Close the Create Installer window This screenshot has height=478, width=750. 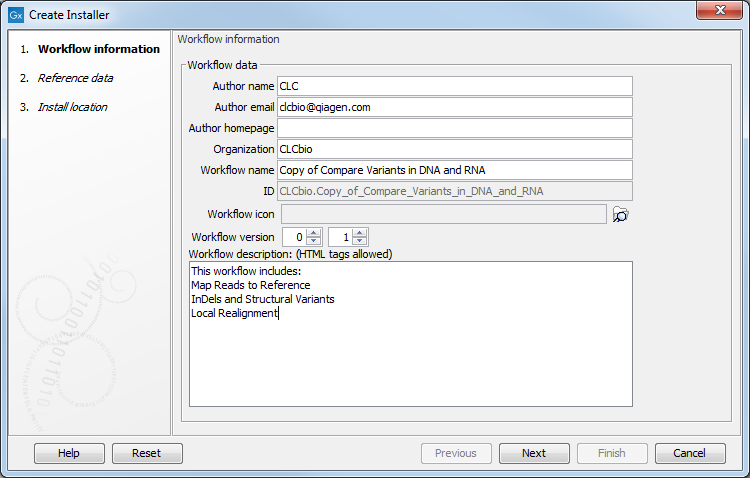[x=719, y=11]
